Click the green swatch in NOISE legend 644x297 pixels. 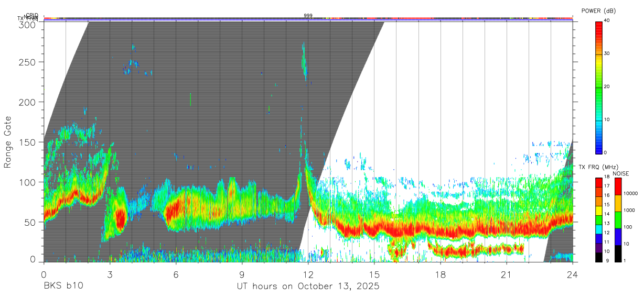[x=617, y=220]
